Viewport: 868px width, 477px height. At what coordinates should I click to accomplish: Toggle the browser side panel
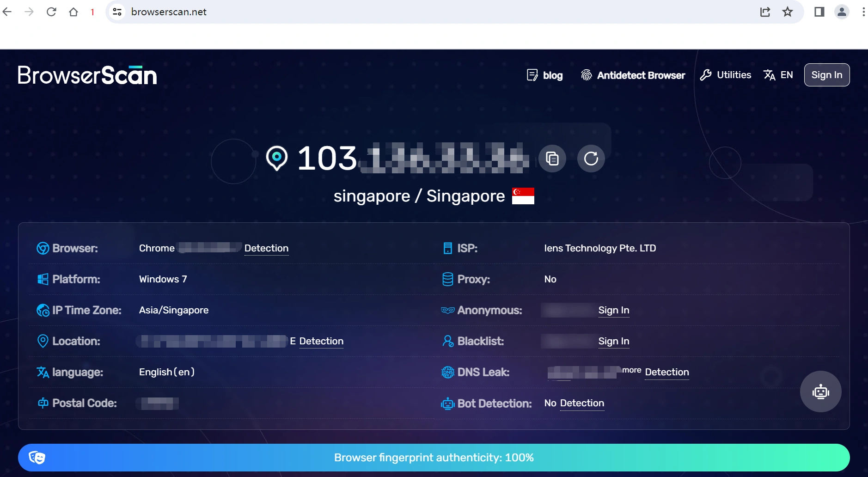click(819, 12)
